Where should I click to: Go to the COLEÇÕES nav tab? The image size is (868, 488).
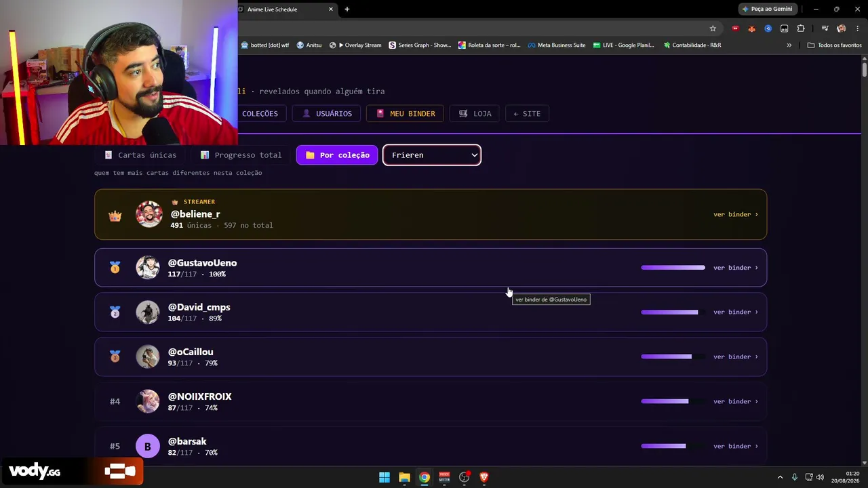click(x=260, y=114)
